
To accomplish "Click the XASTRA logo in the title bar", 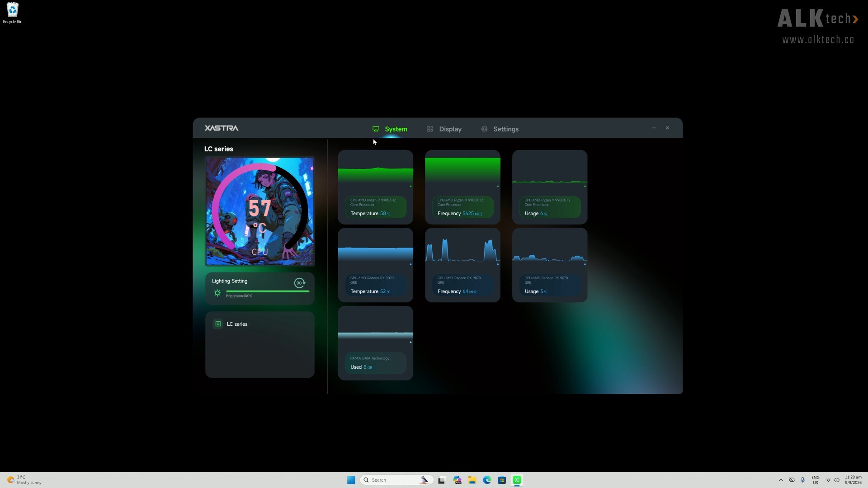I will tap(222, 128).
